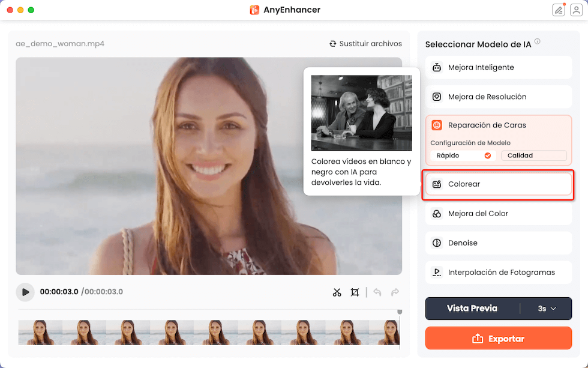Open the feedback pencil icon
Screen dimensions: 588x368
point(559,10)
